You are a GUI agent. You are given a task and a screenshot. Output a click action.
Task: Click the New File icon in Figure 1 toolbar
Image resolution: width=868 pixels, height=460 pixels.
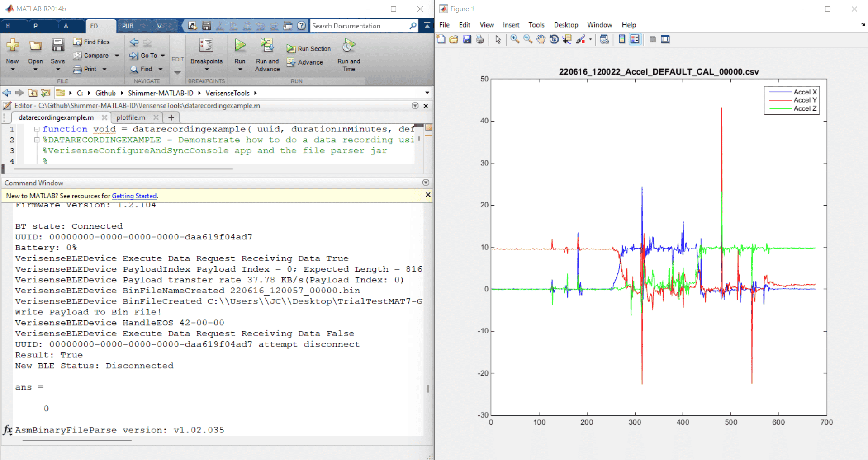coord(441,39)
